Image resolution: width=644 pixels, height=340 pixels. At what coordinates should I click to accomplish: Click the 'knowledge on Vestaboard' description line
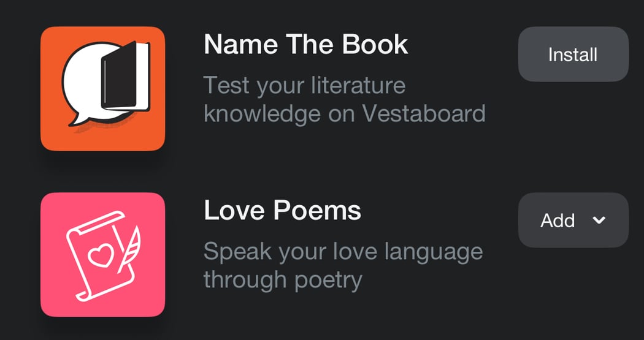coord(344,113)
